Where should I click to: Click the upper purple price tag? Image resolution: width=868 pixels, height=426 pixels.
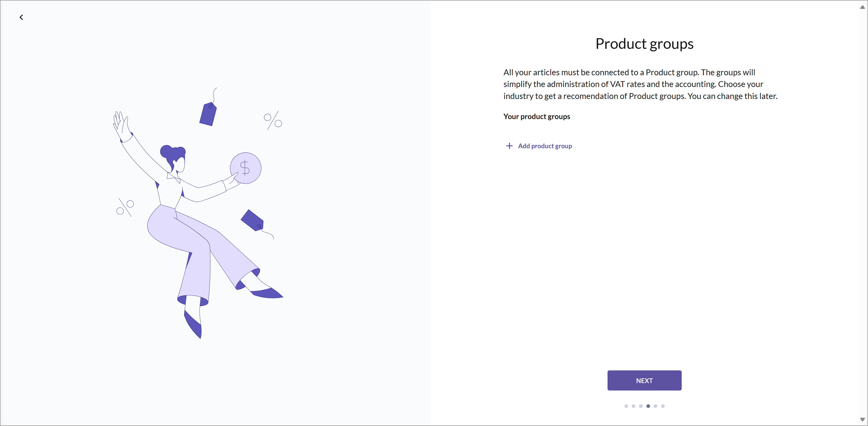click(208, 115)
